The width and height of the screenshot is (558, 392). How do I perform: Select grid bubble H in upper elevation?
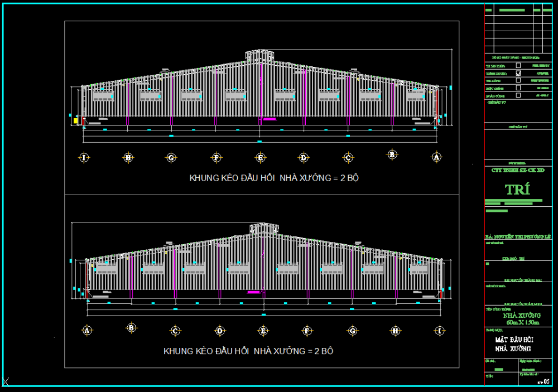(128, 158)
